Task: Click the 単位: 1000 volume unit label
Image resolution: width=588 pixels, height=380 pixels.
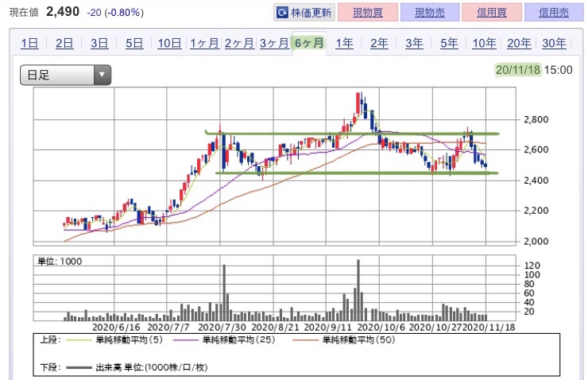Action: pyautogui.click(x=60, y=262)
